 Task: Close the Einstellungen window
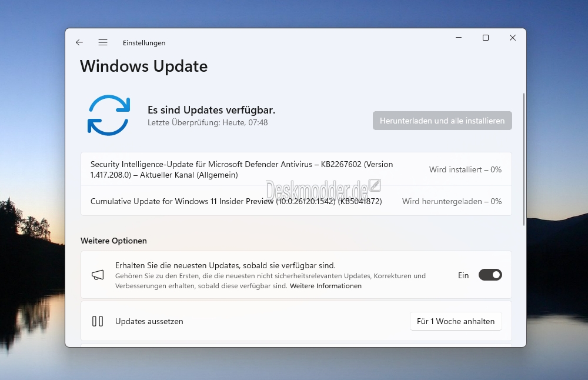click(x=513, y=38)
